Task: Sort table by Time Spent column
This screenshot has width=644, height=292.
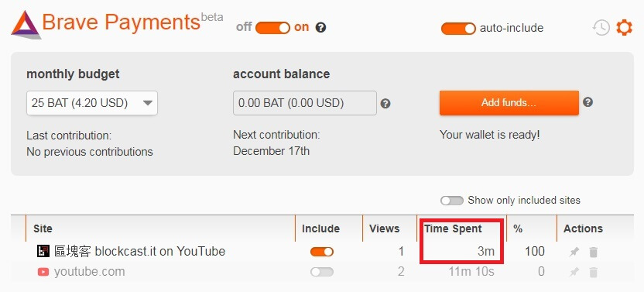Action: (x=453, y=228)
